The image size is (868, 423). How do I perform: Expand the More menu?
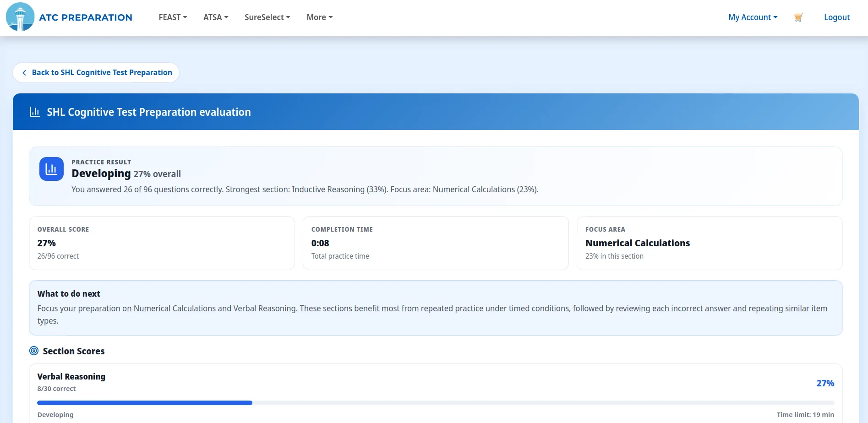(320, 17)
